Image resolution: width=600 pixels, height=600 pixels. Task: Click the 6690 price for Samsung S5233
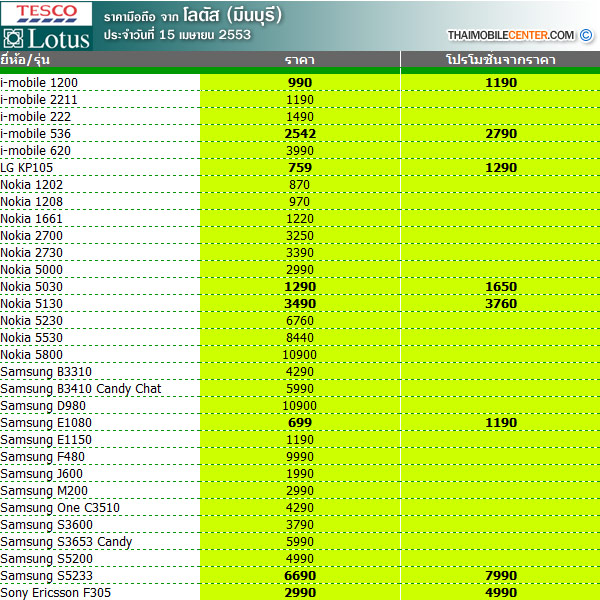pyautogui.click(x=300, y=576)
